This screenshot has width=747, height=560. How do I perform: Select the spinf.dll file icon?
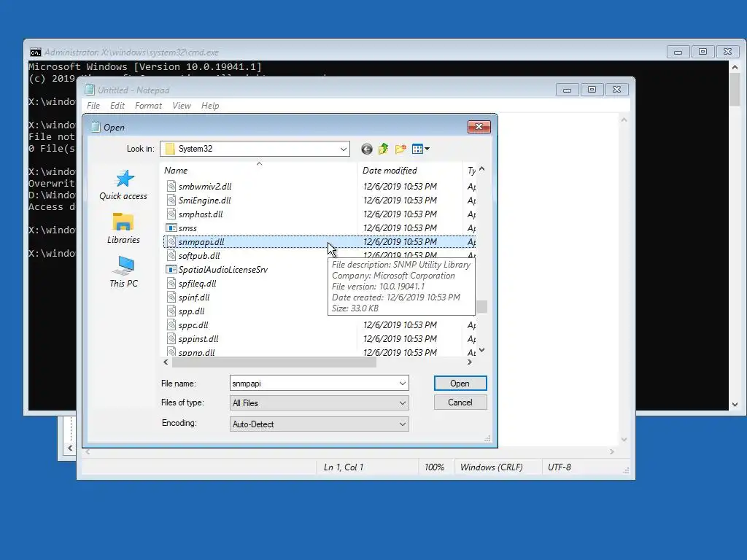tap(171, 297)
